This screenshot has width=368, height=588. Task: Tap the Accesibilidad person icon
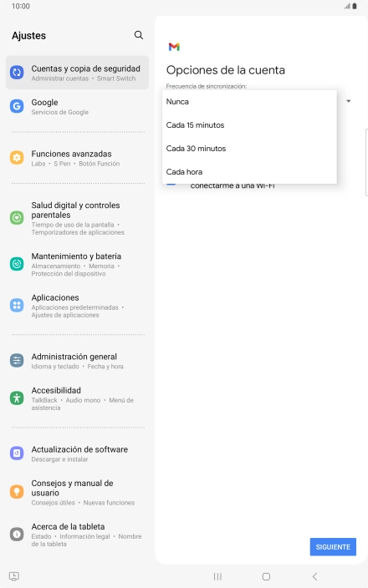click(17, 398)
